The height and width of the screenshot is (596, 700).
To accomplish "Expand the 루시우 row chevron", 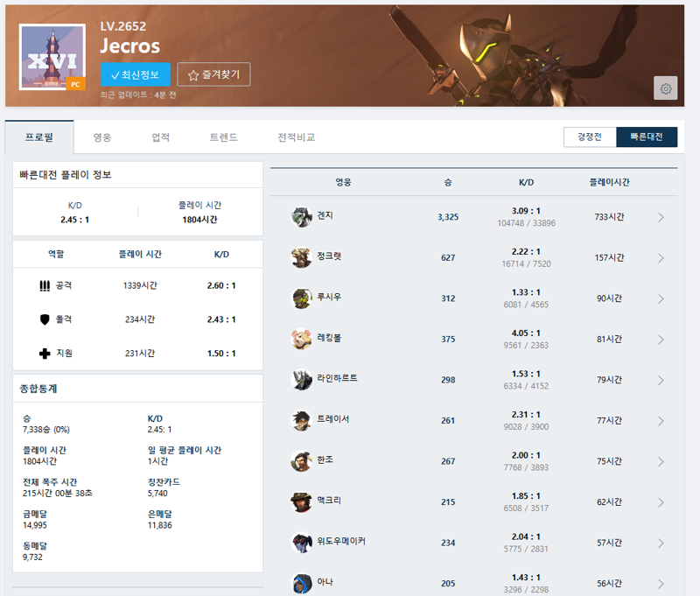I will coord(661,298).
